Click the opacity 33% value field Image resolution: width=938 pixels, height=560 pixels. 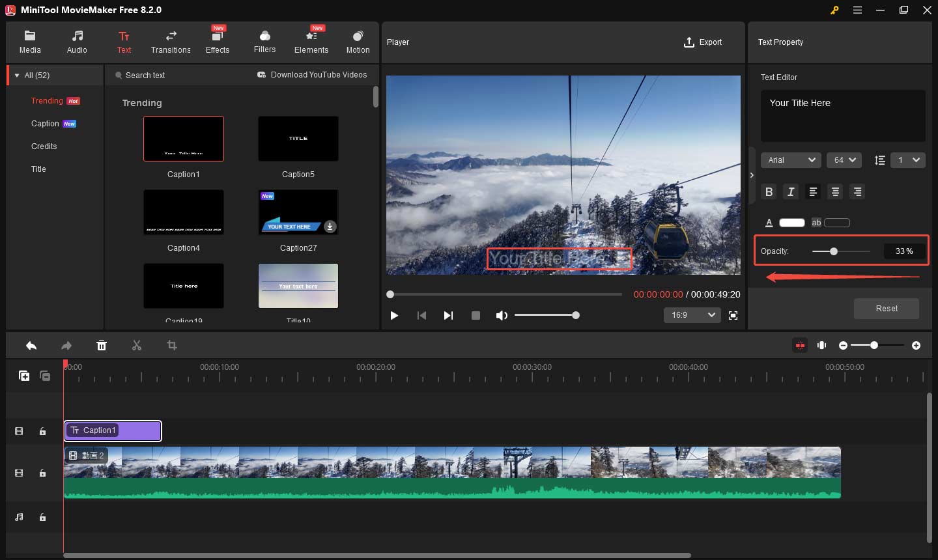904,251
